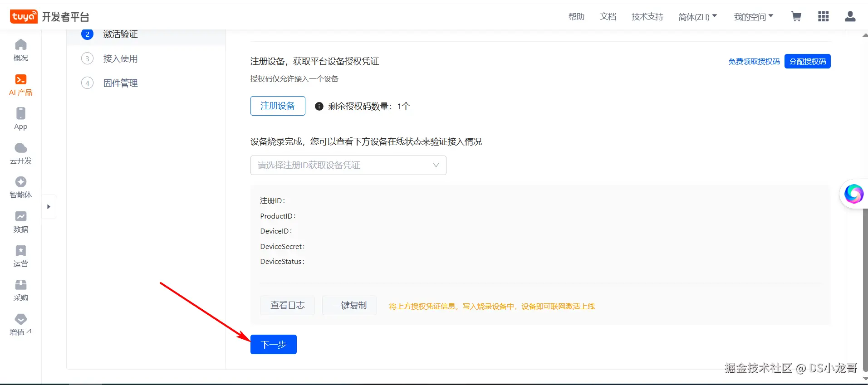The height and width of the screenshot is (385, 868).
Task: Go to 云开发 cloud development
Action: [x=21, y=153]
